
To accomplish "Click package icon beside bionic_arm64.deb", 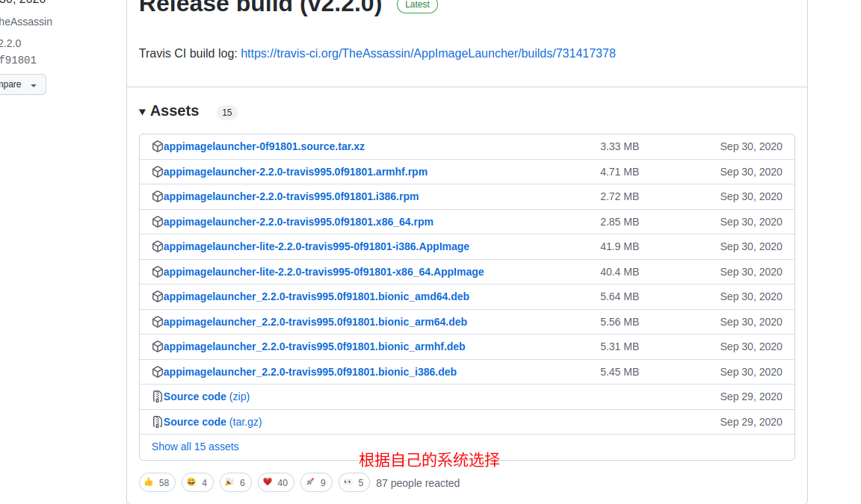I will click(158, 322).
